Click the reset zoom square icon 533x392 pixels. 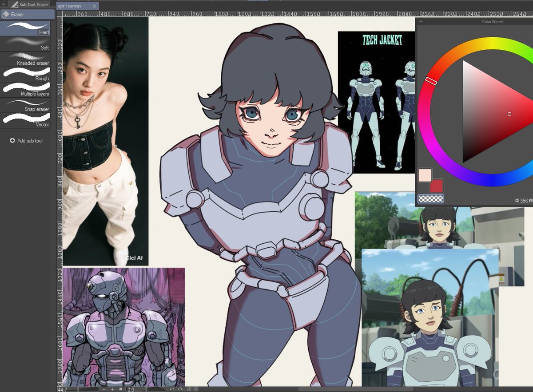[x=121, y=389]
